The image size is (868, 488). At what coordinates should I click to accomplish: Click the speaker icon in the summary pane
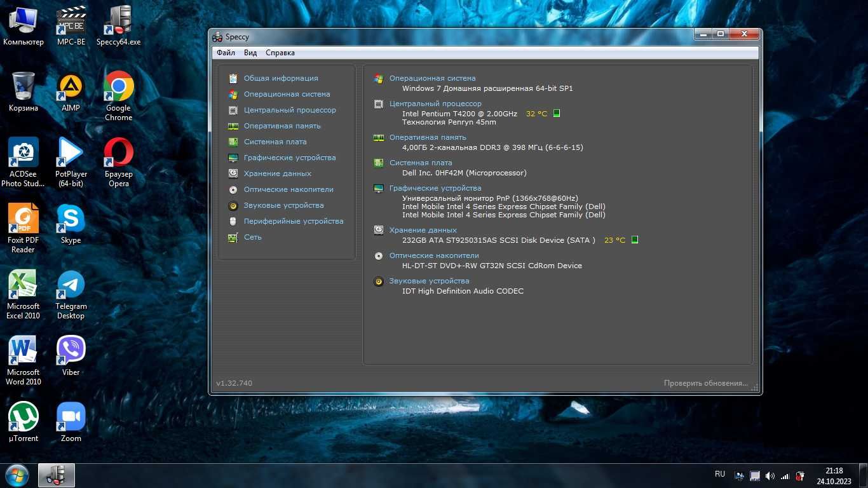[x=379, y=281]
